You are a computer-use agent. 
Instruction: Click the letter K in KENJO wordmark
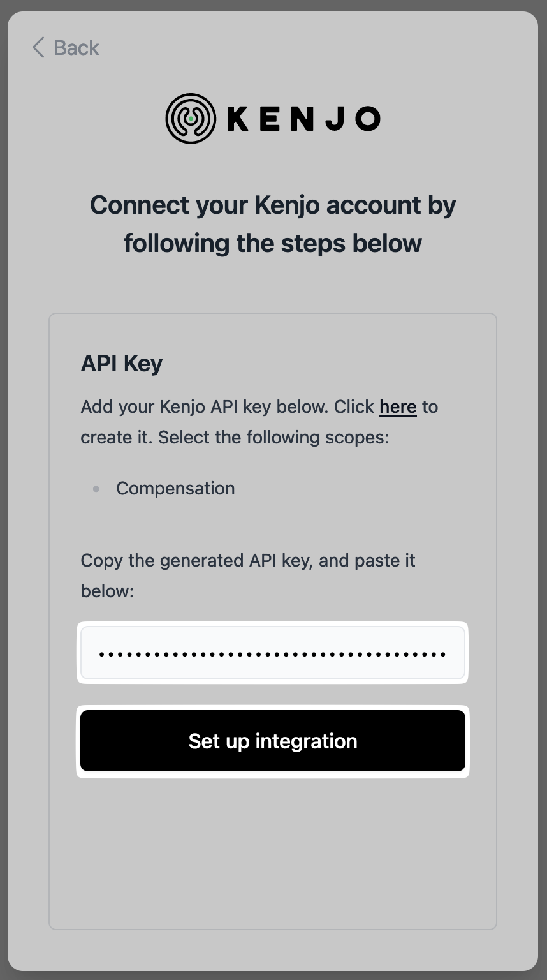click(239, 119)
